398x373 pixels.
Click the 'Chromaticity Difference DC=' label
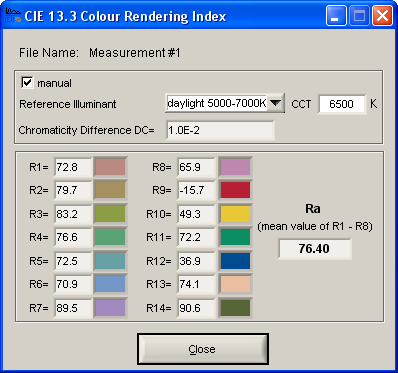tap(86, 130)
